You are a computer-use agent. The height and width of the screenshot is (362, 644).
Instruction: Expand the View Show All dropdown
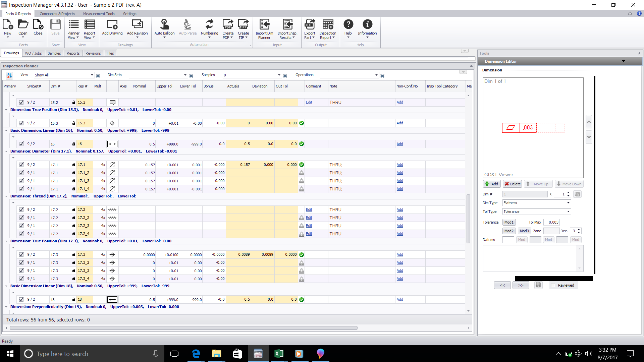coord(92,75)
